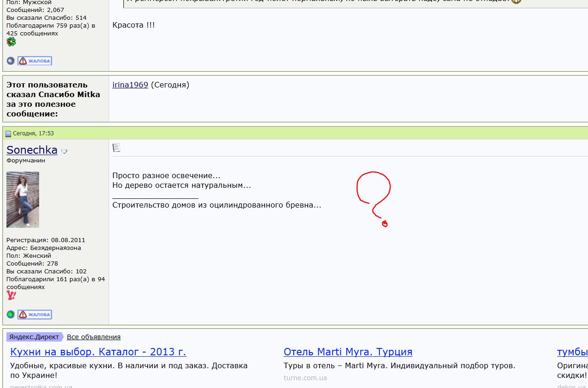
Task: Open the Отель Marti Myra. Турция ad link
Action: (x=348, y=352)
